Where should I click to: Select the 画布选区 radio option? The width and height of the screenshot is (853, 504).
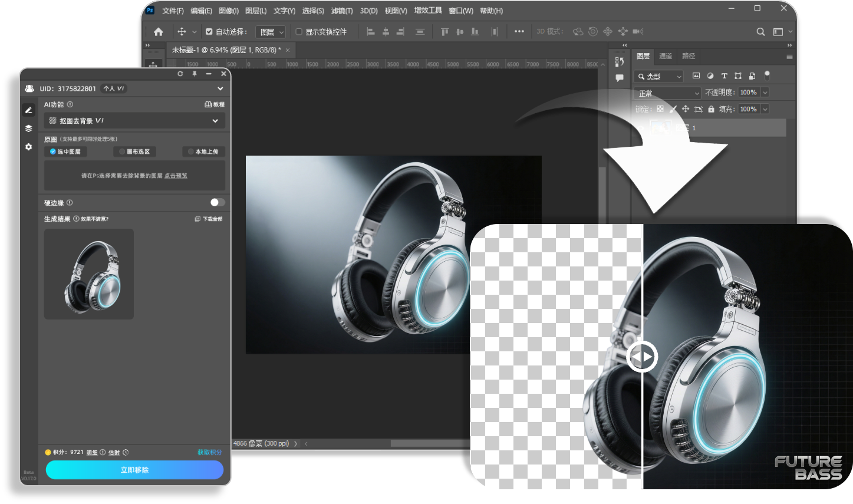tap(135, 151)
